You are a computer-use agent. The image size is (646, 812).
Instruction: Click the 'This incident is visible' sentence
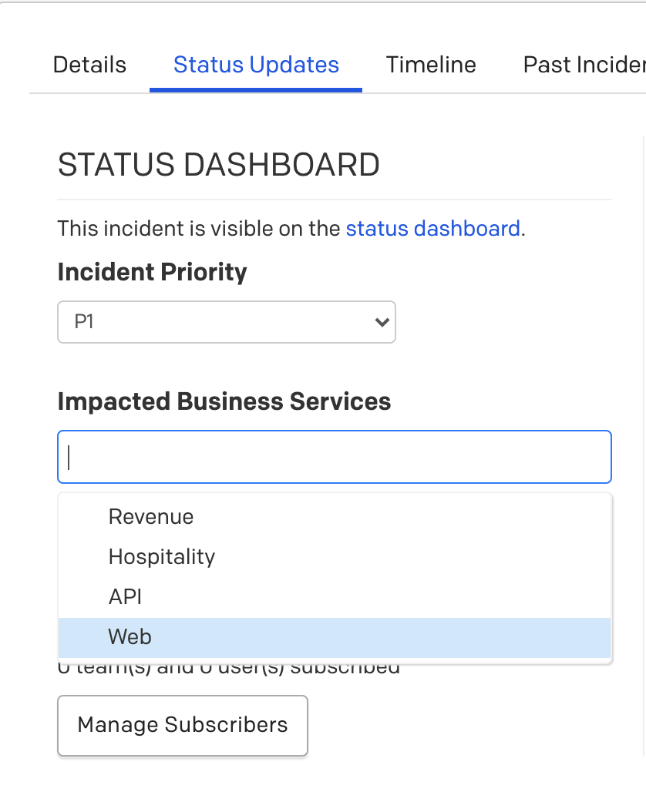[x=291, y=228]
